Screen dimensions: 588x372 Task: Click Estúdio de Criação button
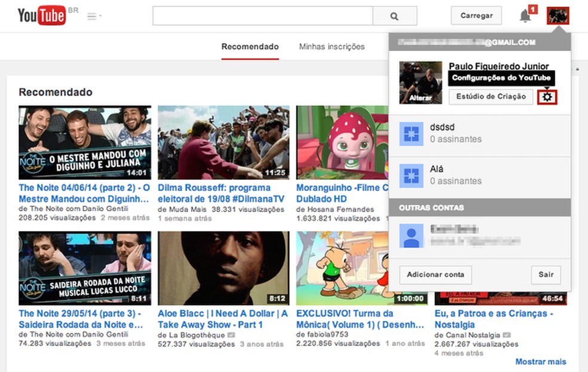491,96
